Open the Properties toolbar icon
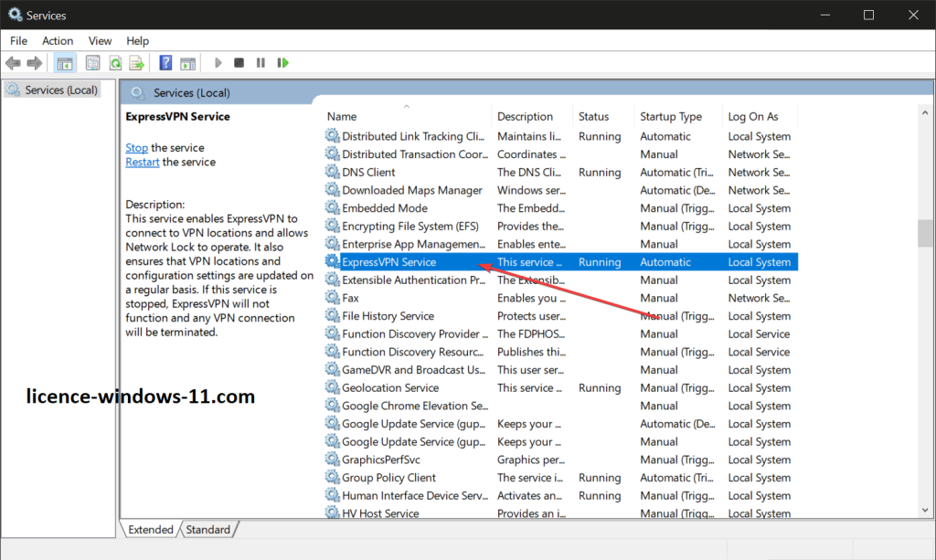The width and height of the screenshot is (936, 560). [93, 63]
